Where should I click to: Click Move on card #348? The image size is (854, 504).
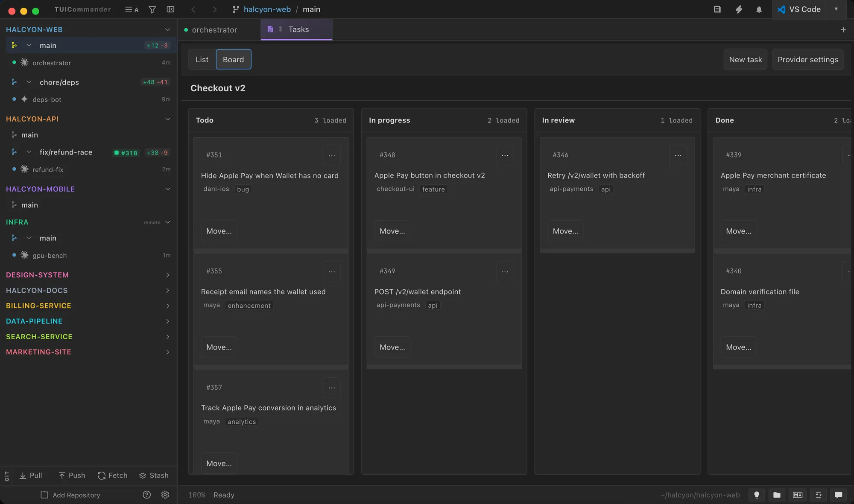tap(392, 231)
